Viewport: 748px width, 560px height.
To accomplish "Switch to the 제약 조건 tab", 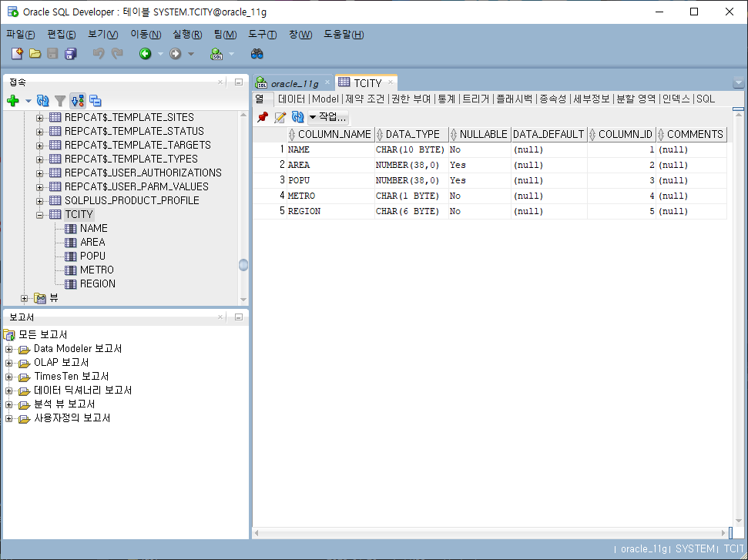I will tap(364, 99).
